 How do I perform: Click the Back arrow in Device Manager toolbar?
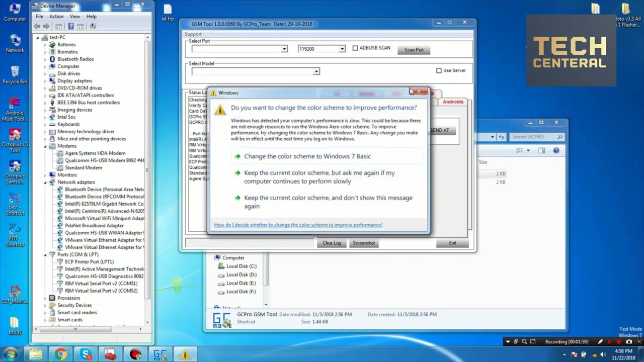[x=38, y=26]
